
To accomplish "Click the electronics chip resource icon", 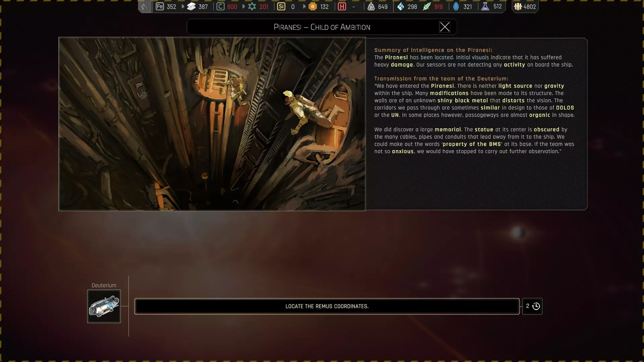I will [x=313, y=6].
